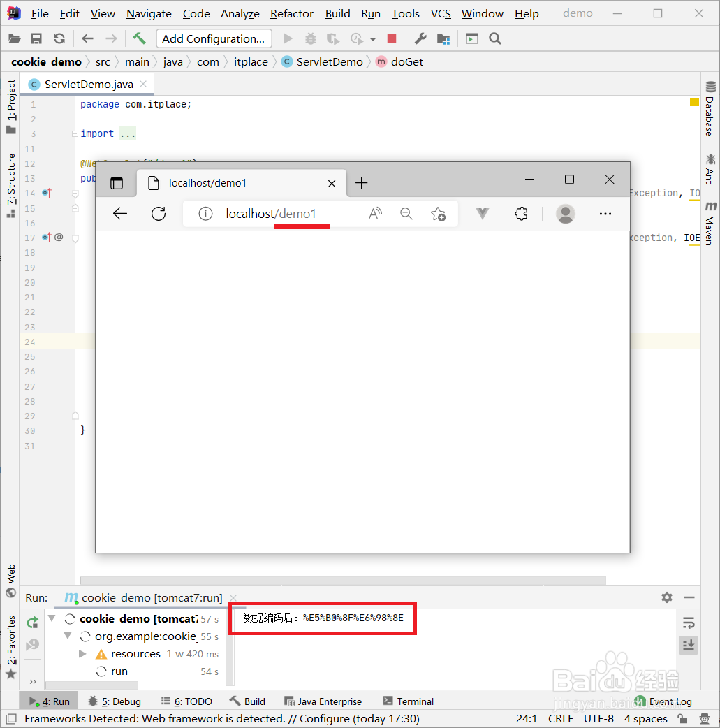Open the Database side panel

(x=710, y=108)
